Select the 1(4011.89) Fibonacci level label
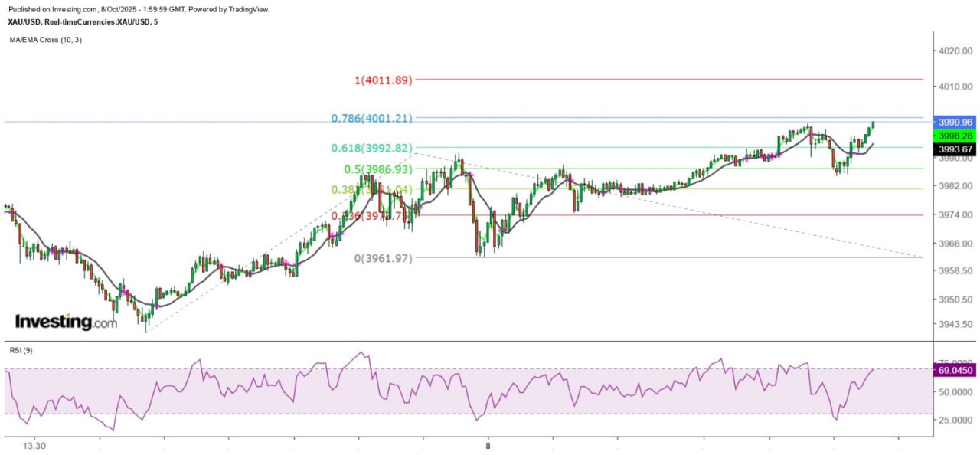 (x=384, y=80)
